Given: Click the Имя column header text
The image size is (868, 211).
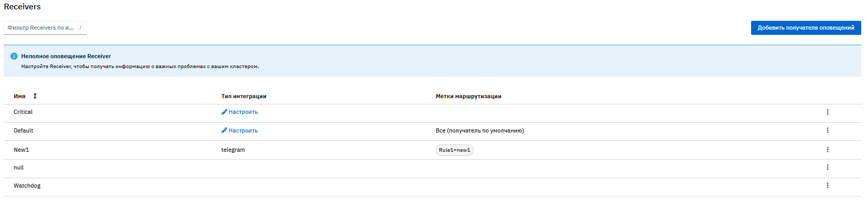Looking at the screenshot, I should pyautogui.click(x=20, y=96).
